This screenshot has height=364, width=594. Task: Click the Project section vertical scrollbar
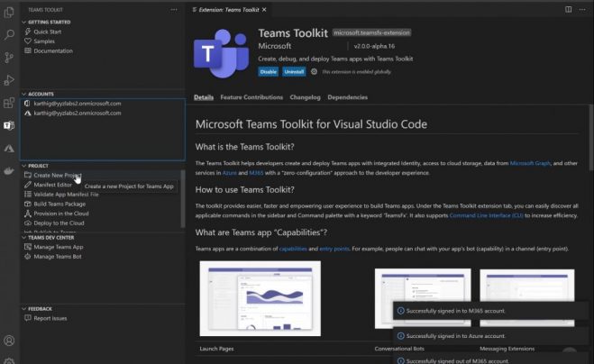point(183,199)
